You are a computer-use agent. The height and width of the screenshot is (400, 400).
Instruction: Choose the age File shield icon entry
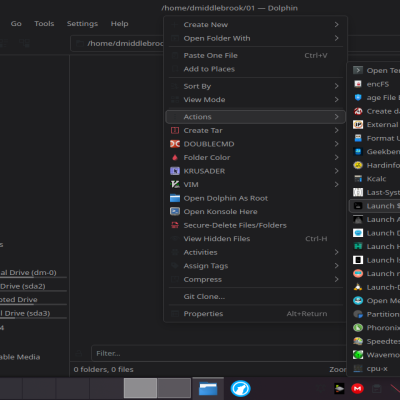[x=375, y=98]
